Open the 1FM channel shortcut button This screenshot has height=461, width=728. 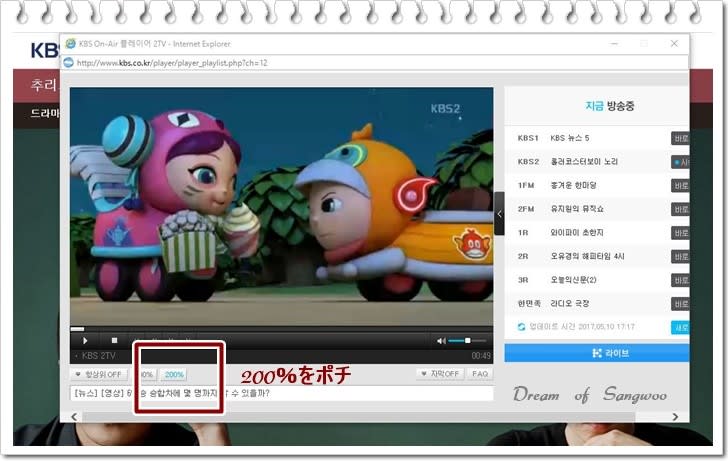click(681, 186)
